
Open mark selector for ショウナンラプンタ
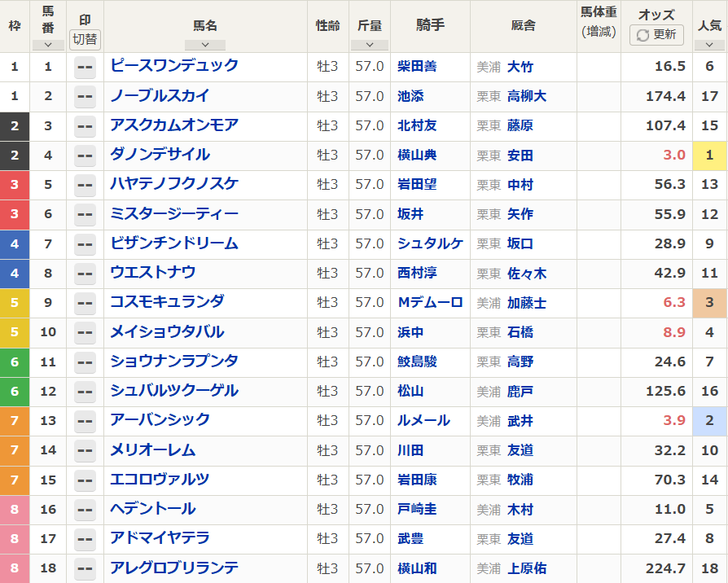pyautogui.click(x=85, y=362)
